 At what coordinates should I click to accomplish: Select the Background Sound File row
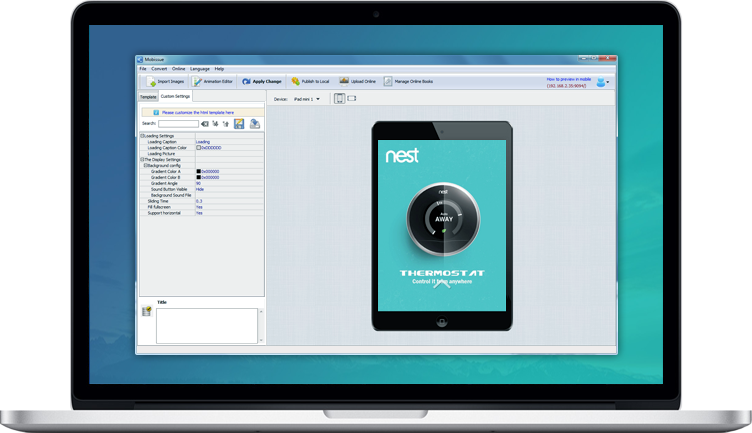(202, 195)
